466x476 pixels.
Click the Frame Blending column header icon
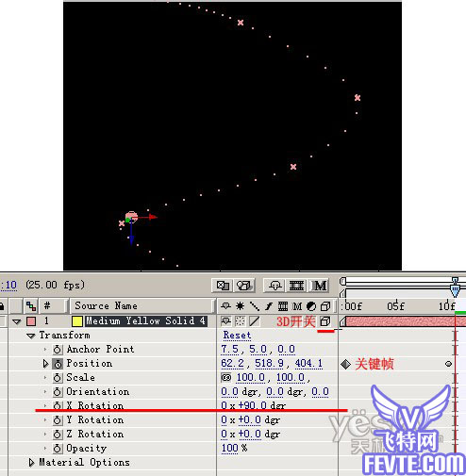pyautogui.click(x=283, y=305)
